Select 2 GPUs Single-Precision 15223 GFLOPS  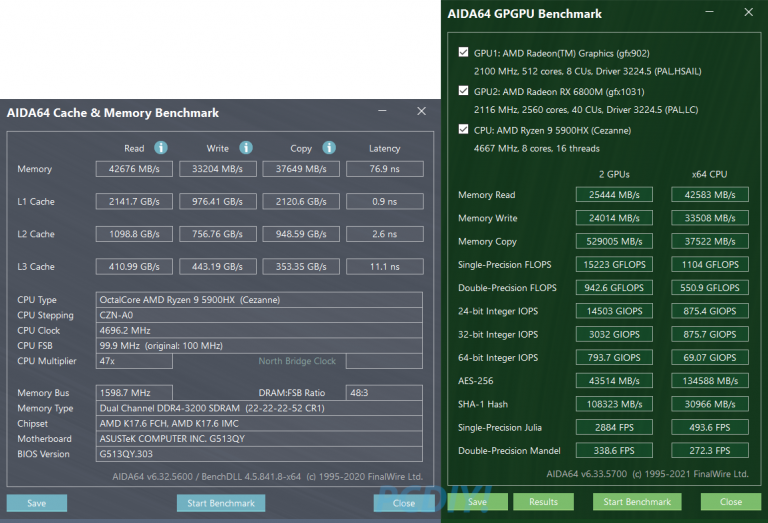(614, 264)
